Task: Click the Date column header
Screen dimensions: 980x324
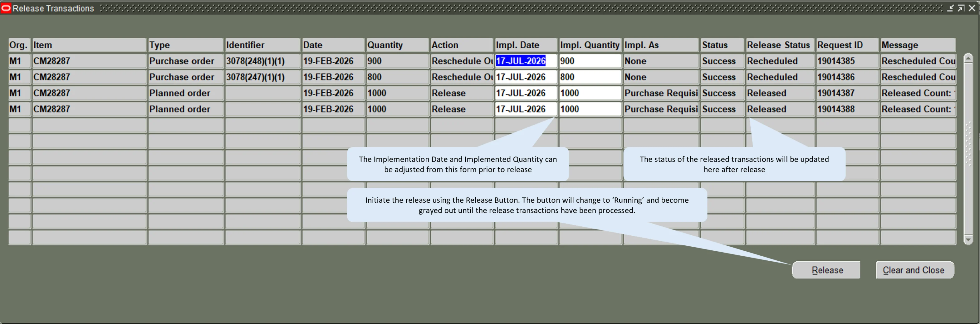Action: pyautogui.click(x=334, y=45)
